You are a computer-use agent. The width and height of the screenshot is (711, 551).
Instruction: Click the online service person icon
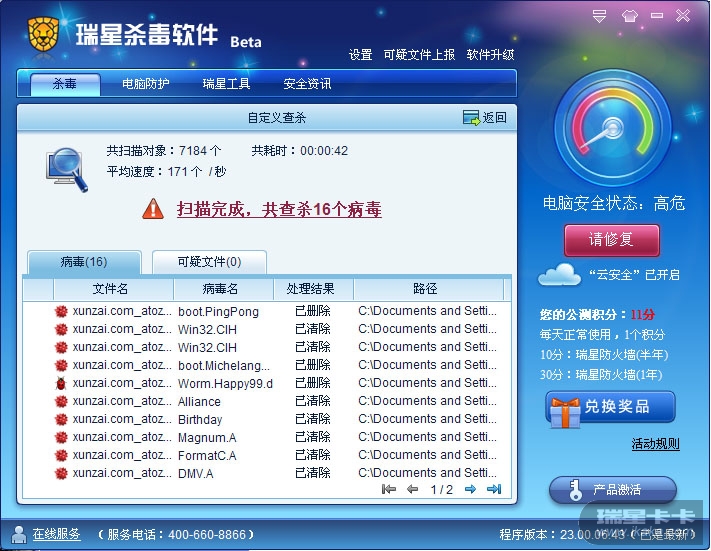19,534
